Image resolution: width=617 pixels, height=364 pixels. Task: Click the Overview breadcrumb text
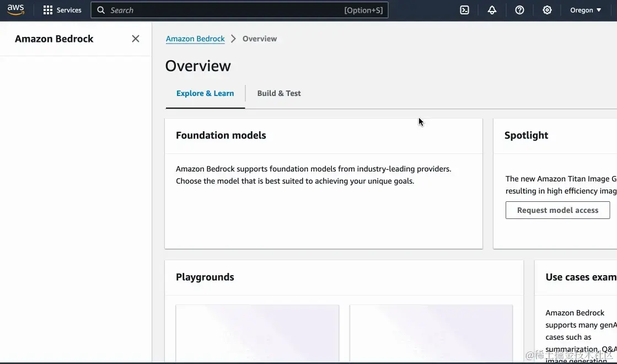click(260, 39)
